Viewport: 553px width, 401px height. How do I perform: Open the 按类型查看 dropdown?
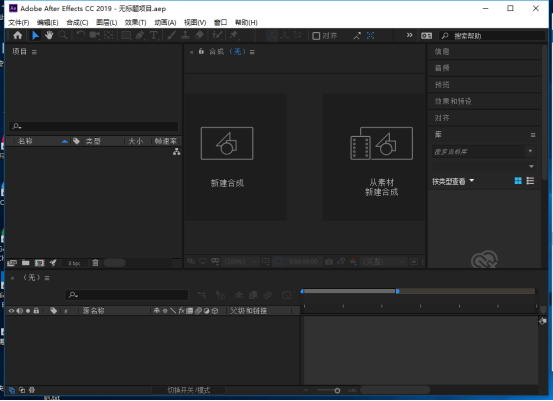pos(453,182)
